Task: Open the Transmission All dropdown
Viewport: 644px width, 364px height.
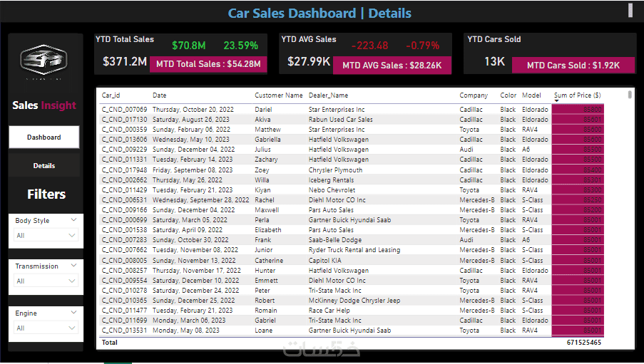Action: pyautogui.click(x=46, y=281)
